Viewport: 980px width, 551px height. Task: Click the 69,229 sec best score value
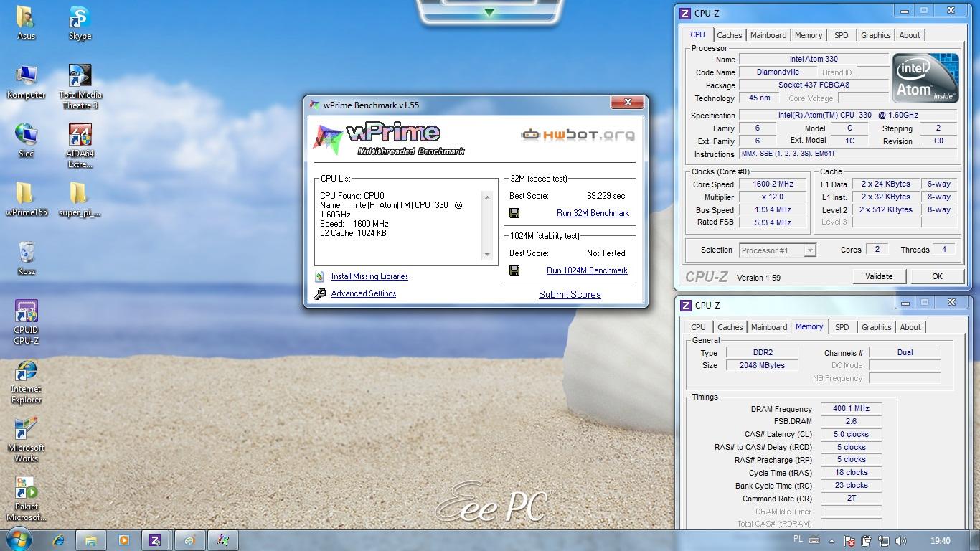(x=606, y=196)
